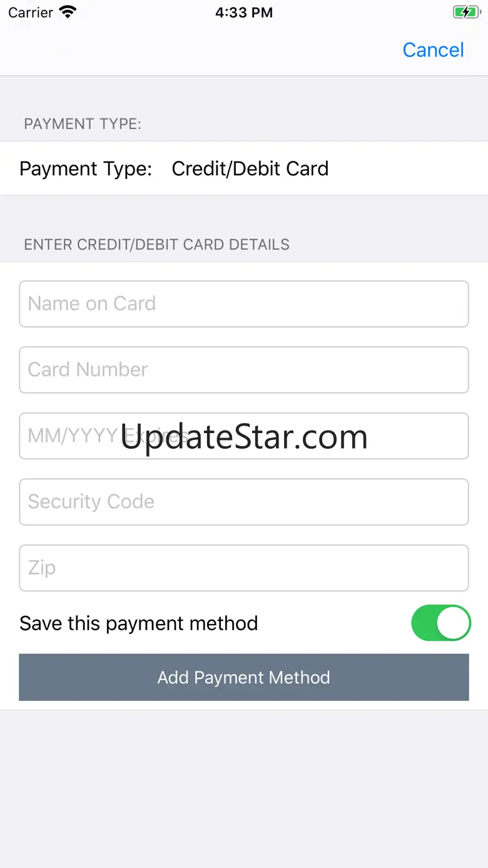
Task: Tap the Wi-Fi icon in status bar
Action: (x=68, y=12)
